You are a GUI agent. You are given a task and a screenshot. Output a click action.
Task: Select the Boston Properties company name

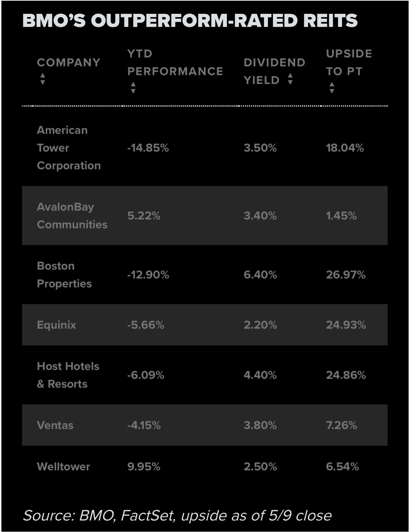[x=64, y=275]
